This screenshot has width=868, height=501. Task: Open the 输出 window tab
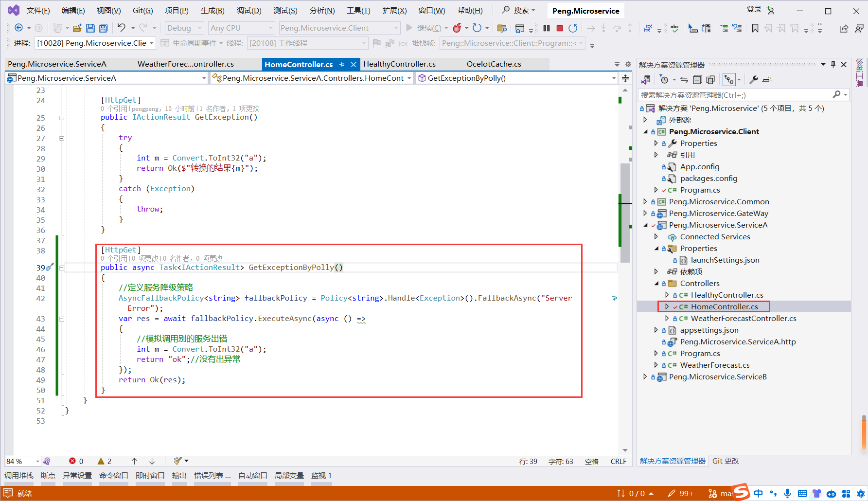coord(179,476)
